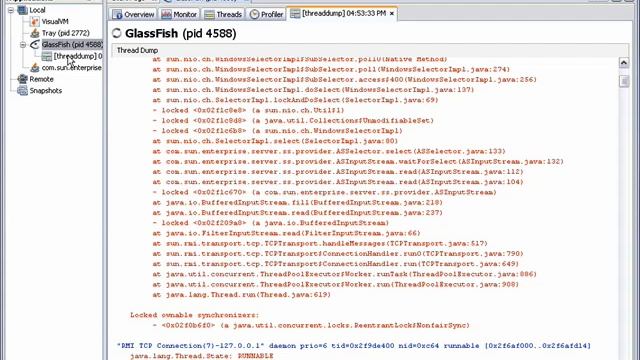Click the RMI TCP Connection(7) thread line
Viewport: 640px width, 360px height.
[x=354, y=346]
